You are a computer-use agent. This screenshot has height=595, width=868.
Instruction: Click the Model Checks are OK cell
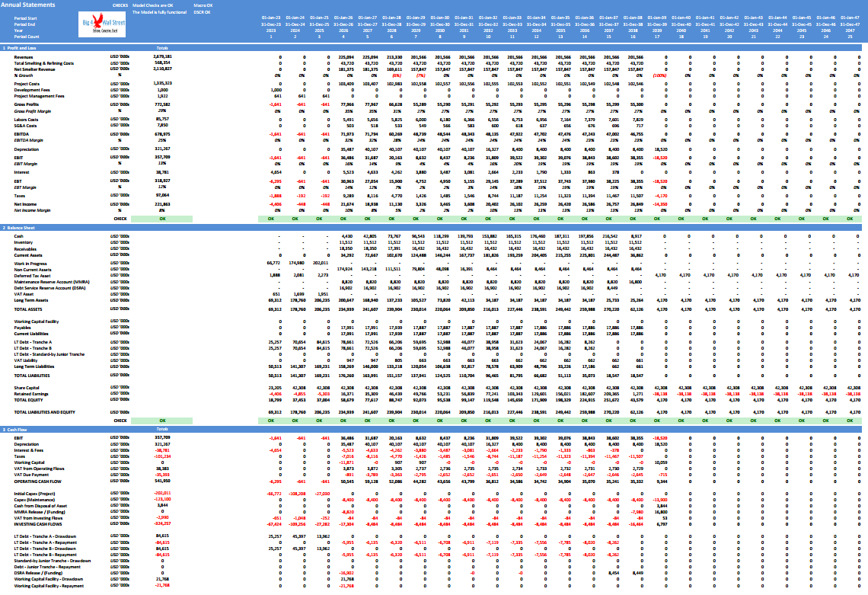(x=153, y=5)
